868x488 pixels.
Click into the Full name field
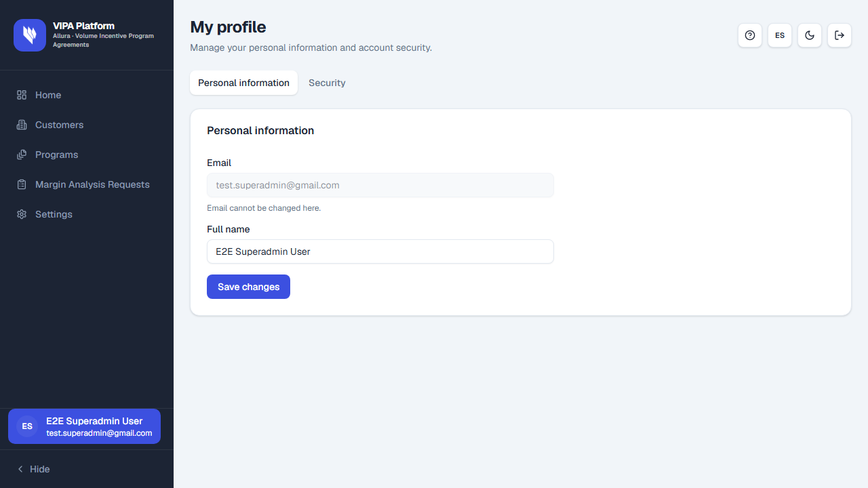[x=380, y=251]
